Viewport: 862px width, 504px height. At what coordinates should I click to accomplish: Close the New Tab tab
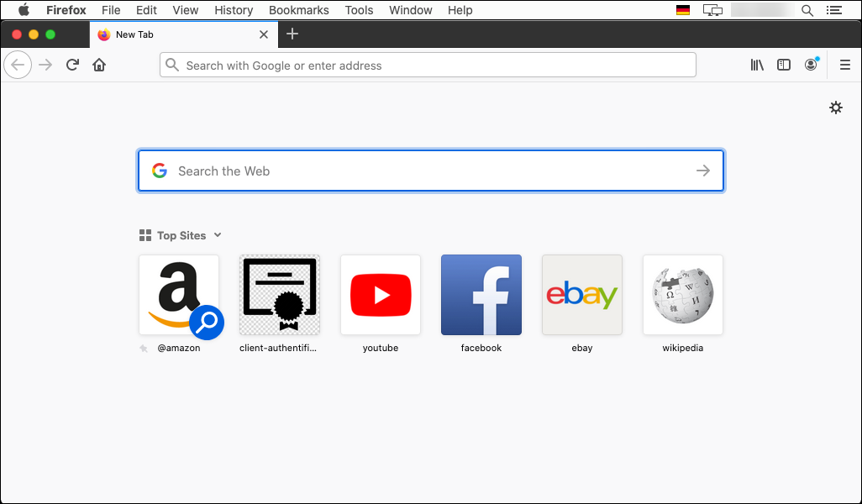pyautogui.click(x=264, y=34)
